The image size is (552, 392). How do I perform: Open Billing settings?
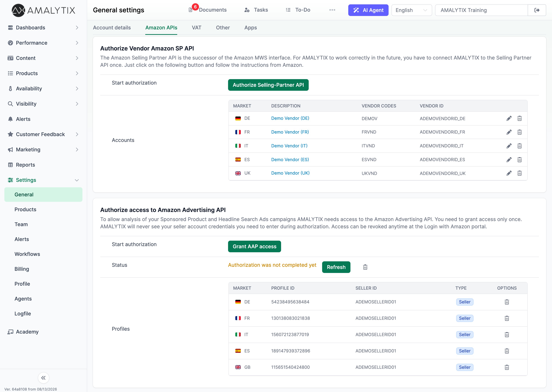[x=43, y=269]
